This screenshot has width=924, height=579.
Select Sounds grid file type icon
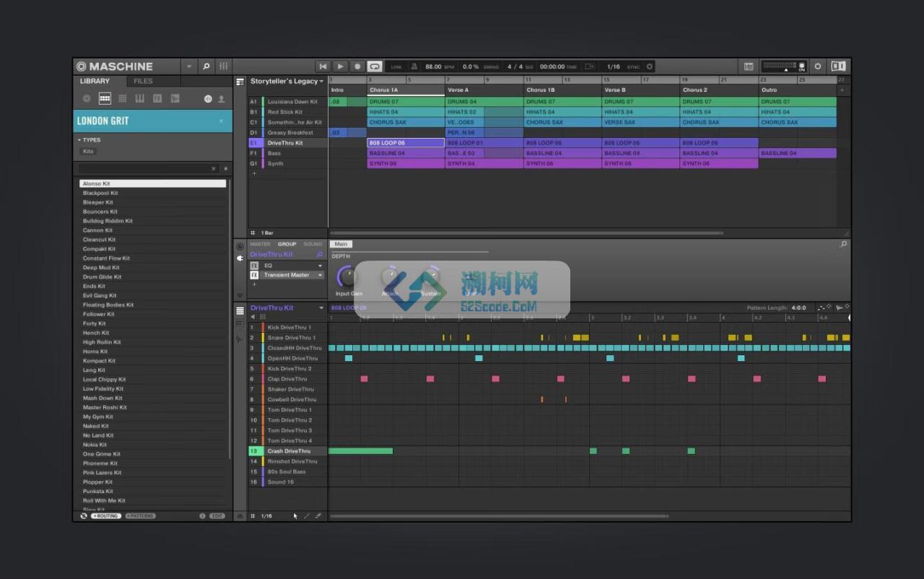tap(122, 98)
